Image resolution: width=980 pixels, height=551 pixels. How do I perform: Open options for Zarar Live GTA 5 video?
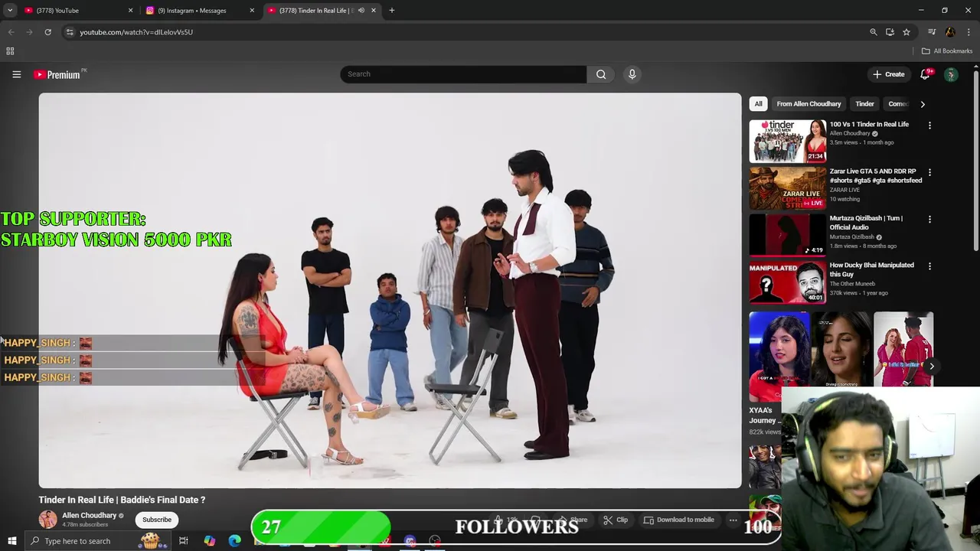pos(929,172)
